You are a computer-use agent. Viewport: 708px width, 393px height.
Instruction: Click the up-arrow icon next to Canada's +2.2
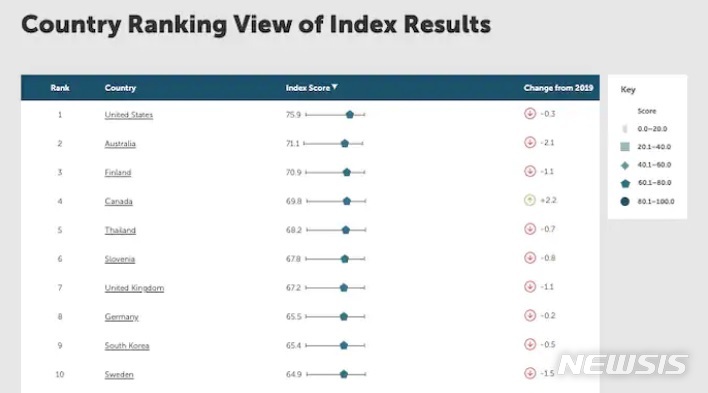pos(530,200)
